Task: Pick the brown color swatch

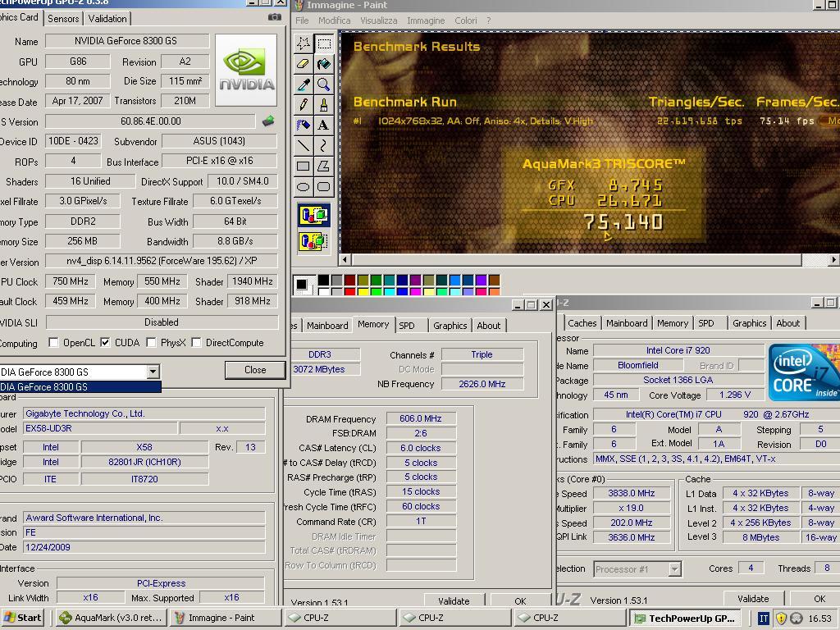Action: click(494, 281)
